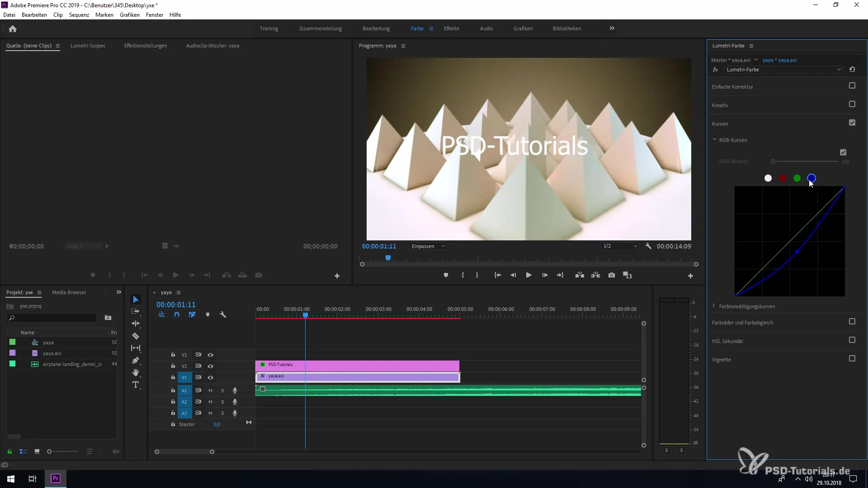Viewport: 868px width, 488px height.
Task: Open Media-Browser tab
Action: click(69, 292)
